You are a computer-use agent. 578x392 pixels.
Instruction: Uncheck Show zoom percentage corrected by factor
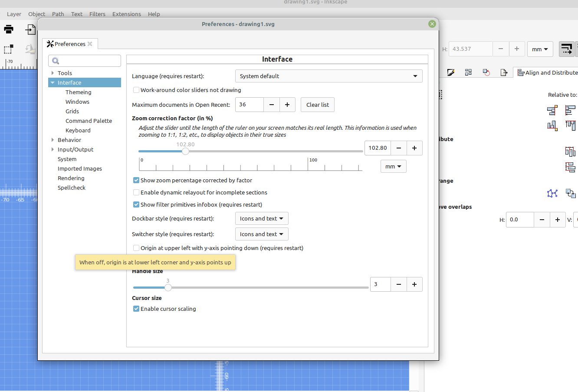[x=136, y=180]
